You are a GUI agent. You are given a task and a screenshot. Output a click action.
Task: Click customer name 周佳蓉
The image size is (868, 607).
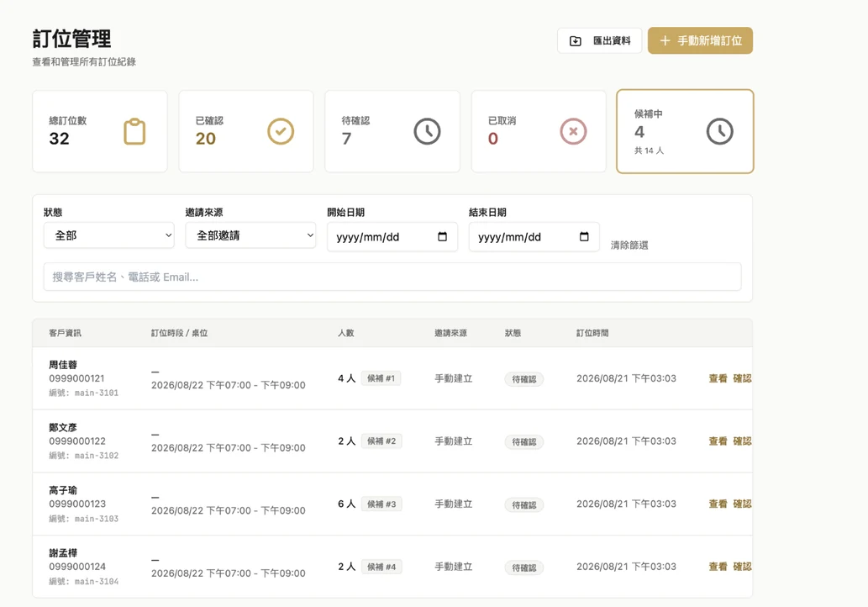[63, 364]
